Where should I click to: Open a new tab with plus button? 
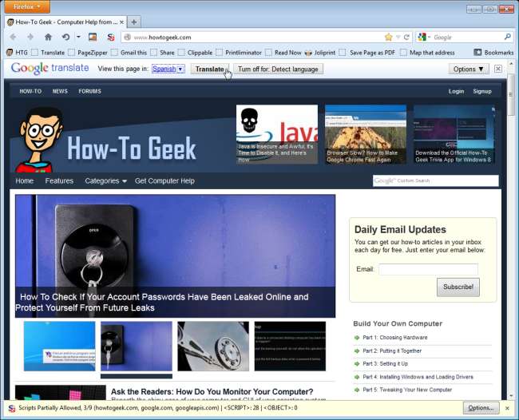point(134,22)
